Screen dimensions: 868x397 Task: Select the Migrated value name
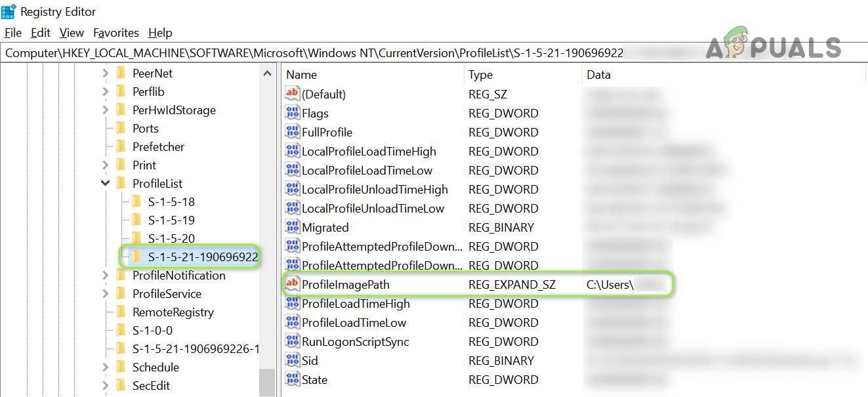[x=325, y=227]
